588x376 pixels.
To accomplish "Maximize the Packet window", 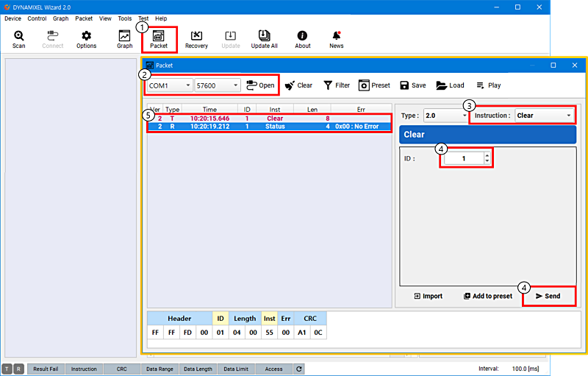I will 553,65.
